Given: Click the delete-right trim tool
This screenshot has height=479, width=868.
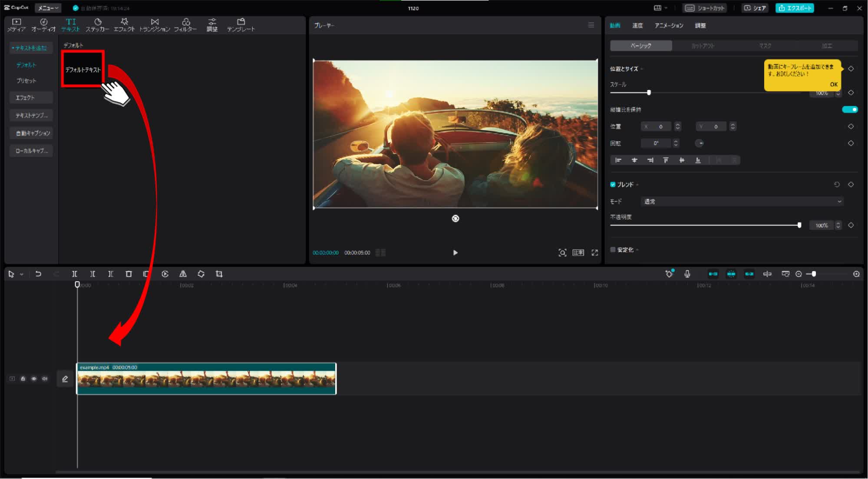Looking at the screenshot, I should (110, 274).
